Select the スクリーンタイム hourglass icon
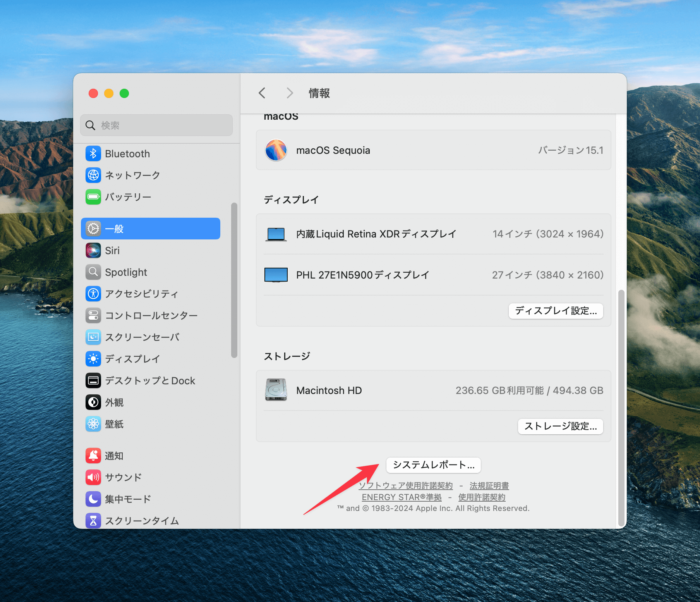Image resolution: width=700 pixels, height=602 pixels. tap(93, 521)
